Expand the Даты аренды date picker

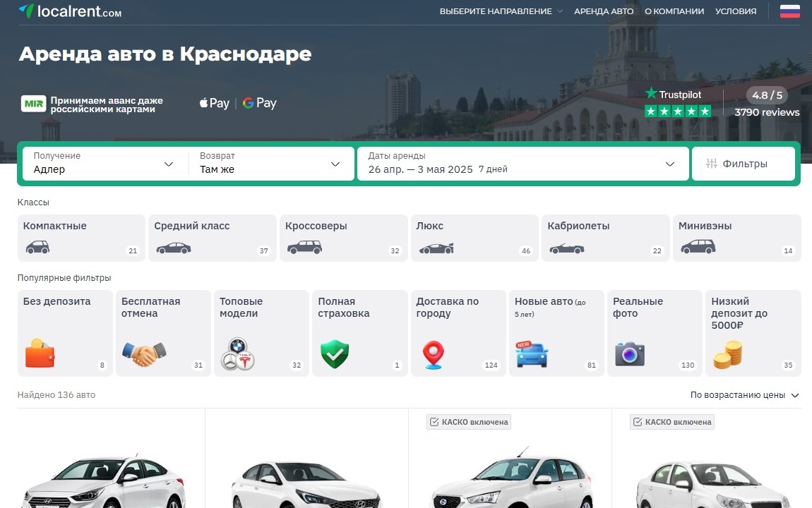coord(523,163)
